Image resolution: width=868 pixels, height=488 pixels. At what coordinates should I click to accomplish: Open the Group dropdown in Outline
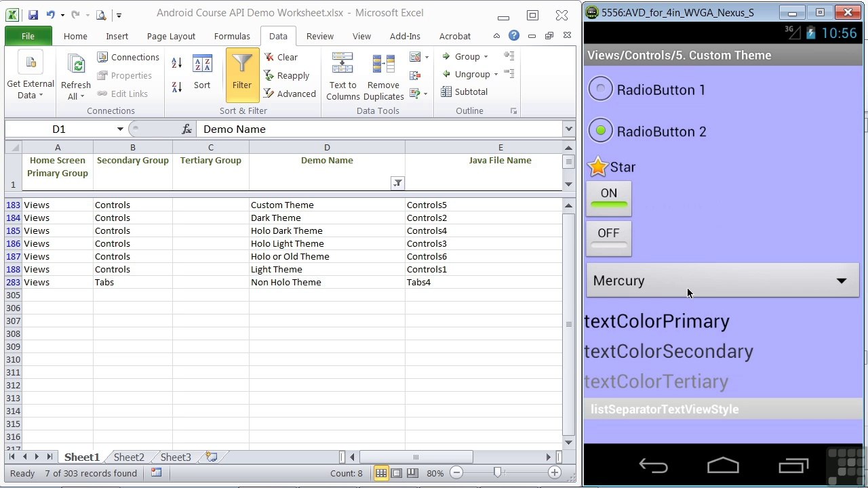[465, 56]
